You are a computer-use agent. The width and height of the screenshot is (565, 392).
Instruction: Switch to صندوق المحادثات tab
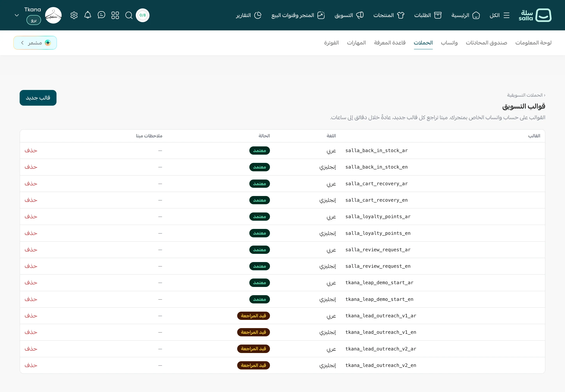[486, 43]
